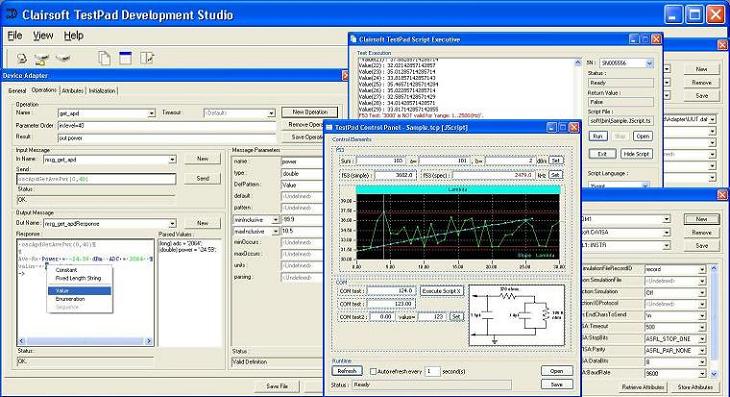Screen dimensions: 730x397
Task: Click the Script Executive title bar icon
Action: pyautogui.click(x=354, y=39)
